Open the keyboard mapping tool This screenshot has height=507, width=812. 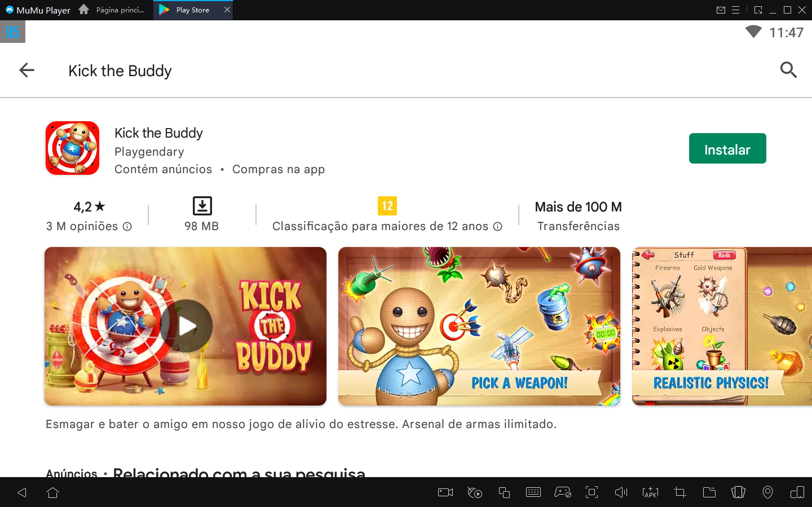tap(533, 492)
